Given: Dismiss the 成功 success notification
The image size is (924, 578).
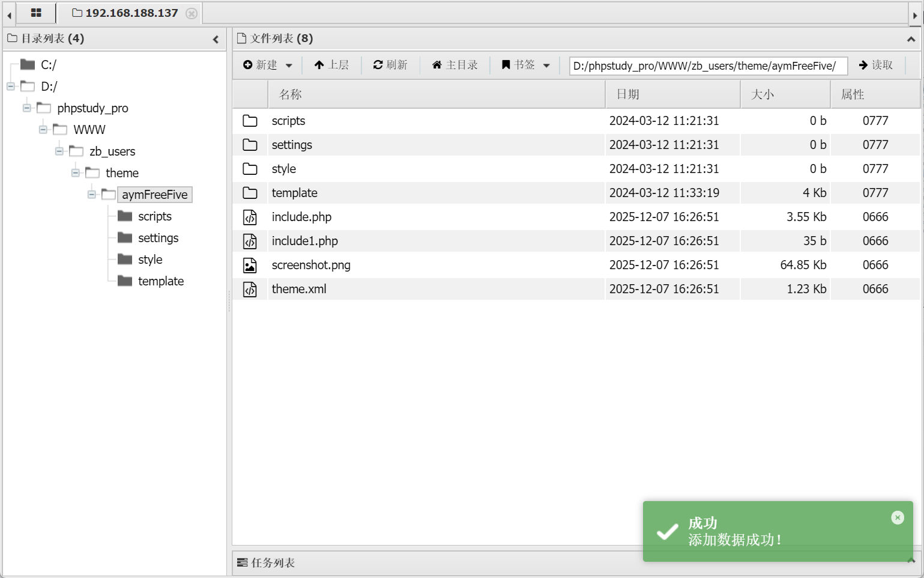Looking at the screenshot, I should 898,517.
